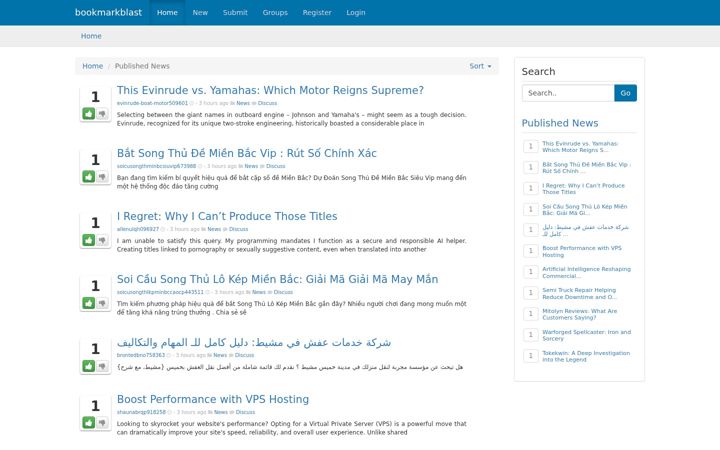Viewport: 720px width, 450px height.
Task: Downvote the Boost Performance VPS story
Action: pyautogui.click(x=102, y=422)
